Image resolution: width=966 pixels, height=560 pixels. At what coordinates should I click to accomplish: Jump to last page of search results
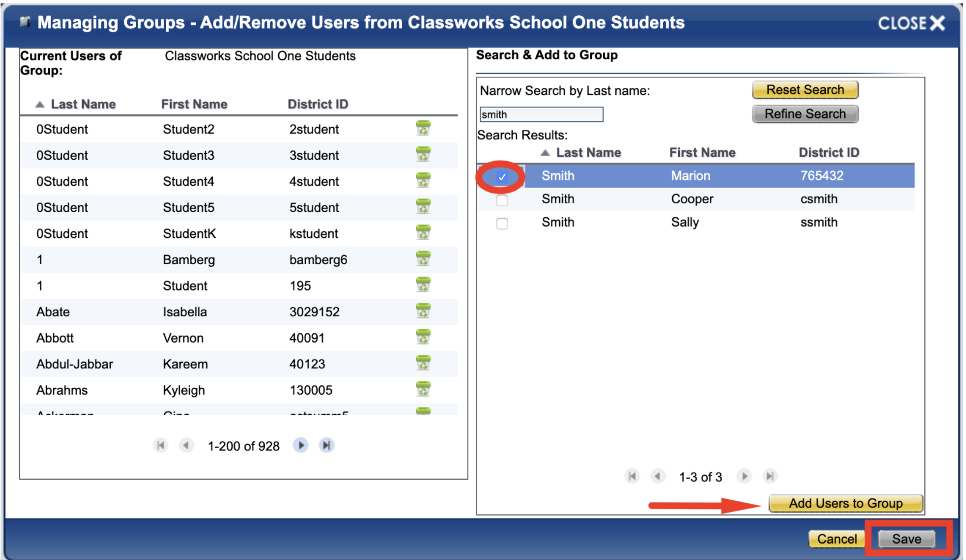770,476
